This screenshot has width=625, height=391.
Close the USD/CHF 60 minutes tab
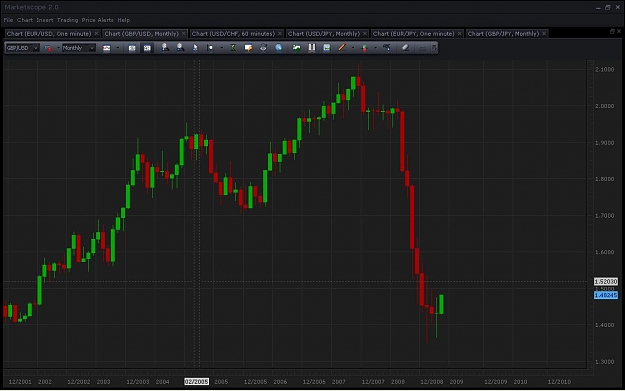(x=280, y=33)
